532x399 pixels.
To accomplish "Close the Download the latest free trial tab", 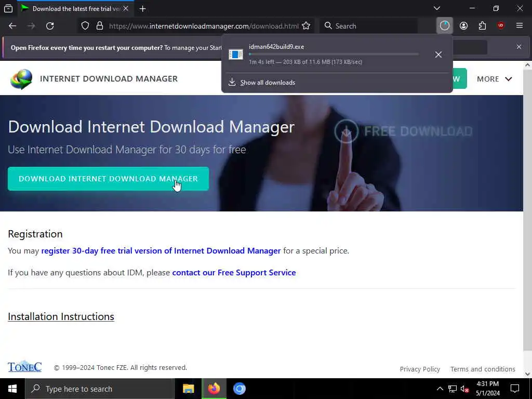I will coord(126,9).
